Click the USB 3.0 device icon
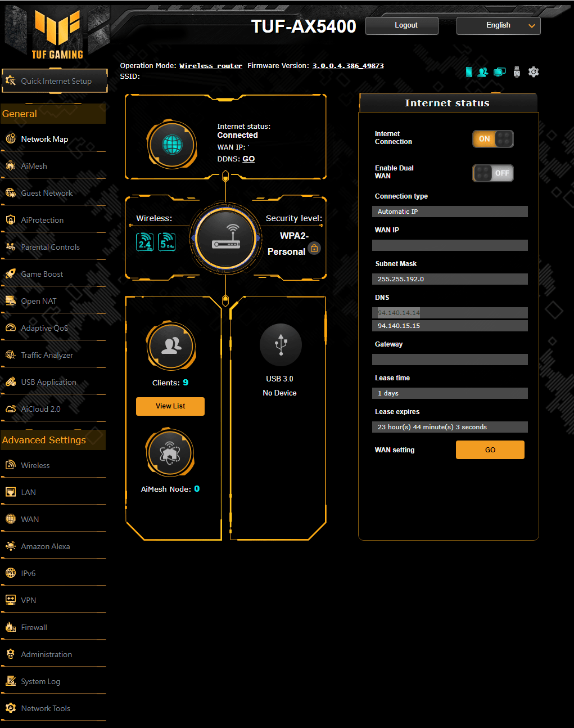This screenshot has height=728, width=574. 281,345
